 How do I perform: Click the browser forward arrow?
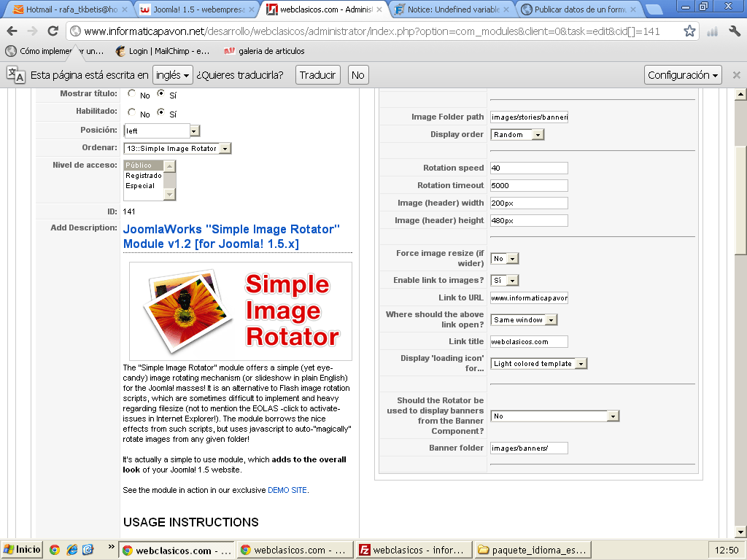tap(32, 31)
